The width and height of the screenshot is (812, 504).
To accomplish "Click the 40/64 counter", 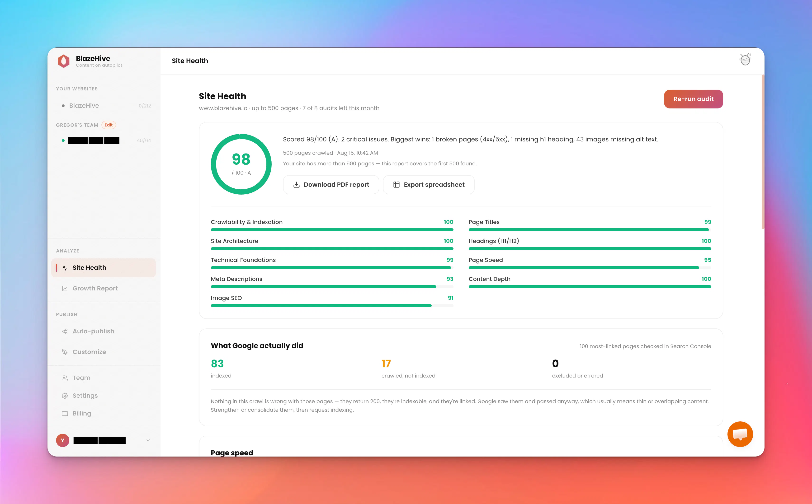I will 144,140.
